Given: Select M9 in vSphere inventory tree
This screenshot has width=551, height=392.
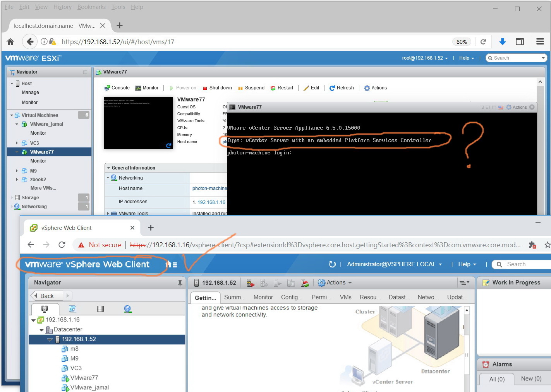Looking at the screenshot, I should coord(74,358).
